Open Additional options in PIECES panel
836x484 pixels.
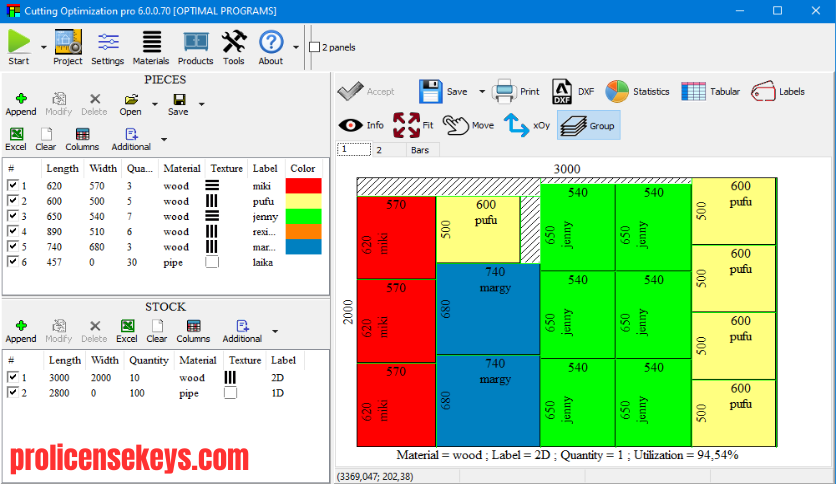[131, 140]
